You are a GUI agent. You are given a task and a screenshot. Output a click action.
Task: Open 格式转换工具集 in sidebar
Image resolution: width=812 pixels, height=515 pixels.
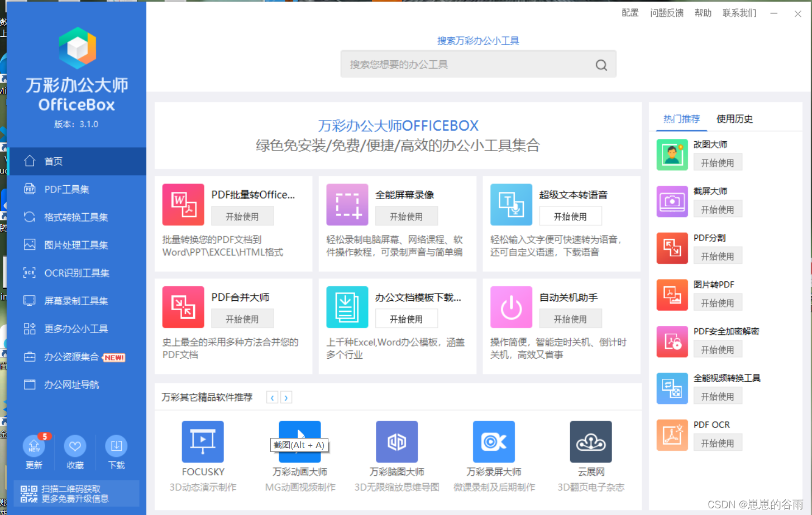[x=77, y=217]
